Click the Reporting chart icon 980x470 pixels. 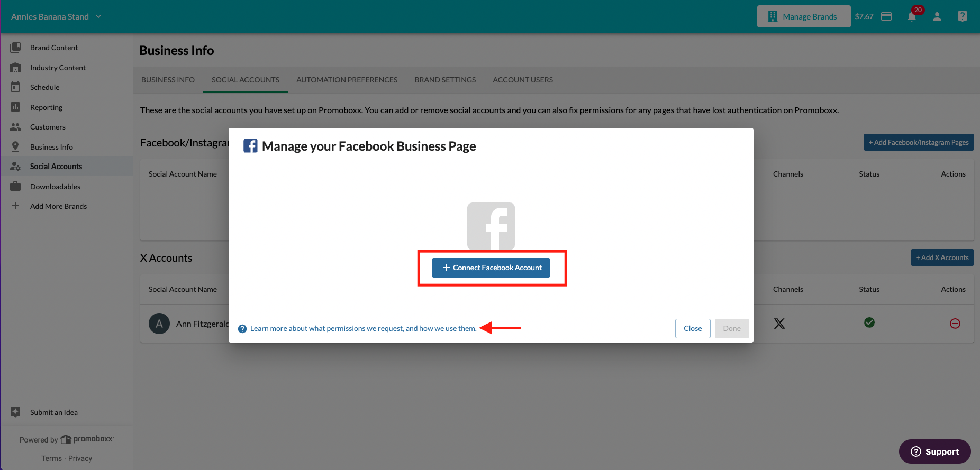15,107
